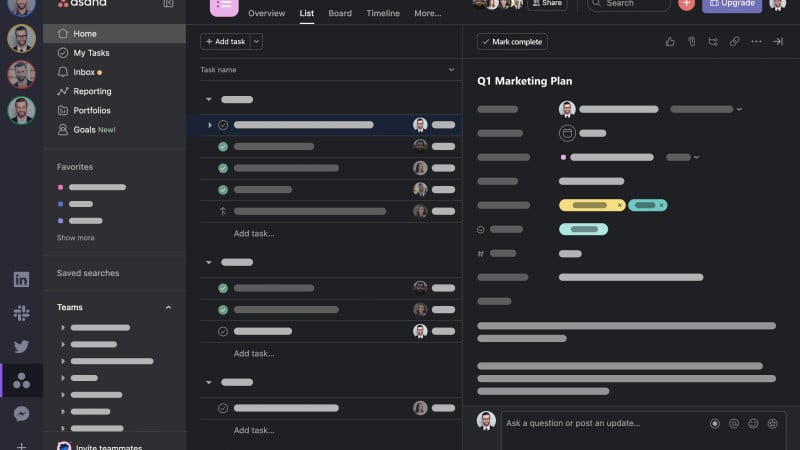Collapse the second task section

[x=209, y=262]
